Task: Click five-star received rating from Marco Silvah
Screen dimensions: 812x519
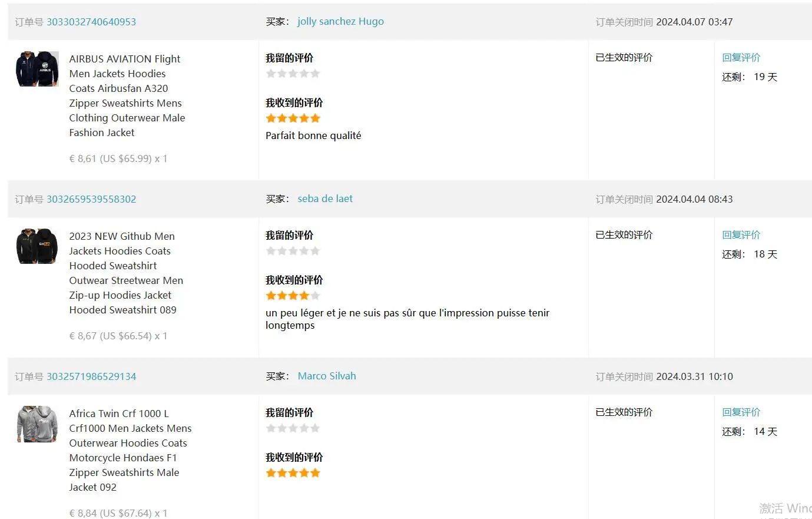Action: click(293, 473)
